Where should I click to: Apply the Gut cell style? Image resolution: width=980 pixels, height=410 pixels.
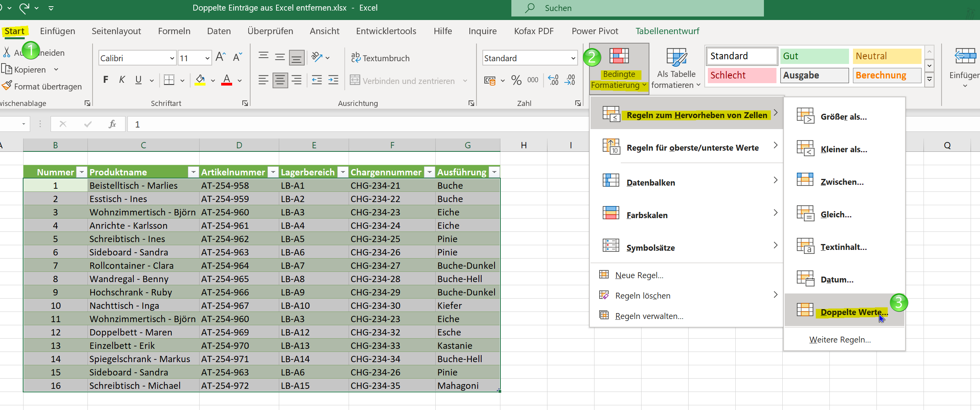pyautogui.click(x=815, y=56)
